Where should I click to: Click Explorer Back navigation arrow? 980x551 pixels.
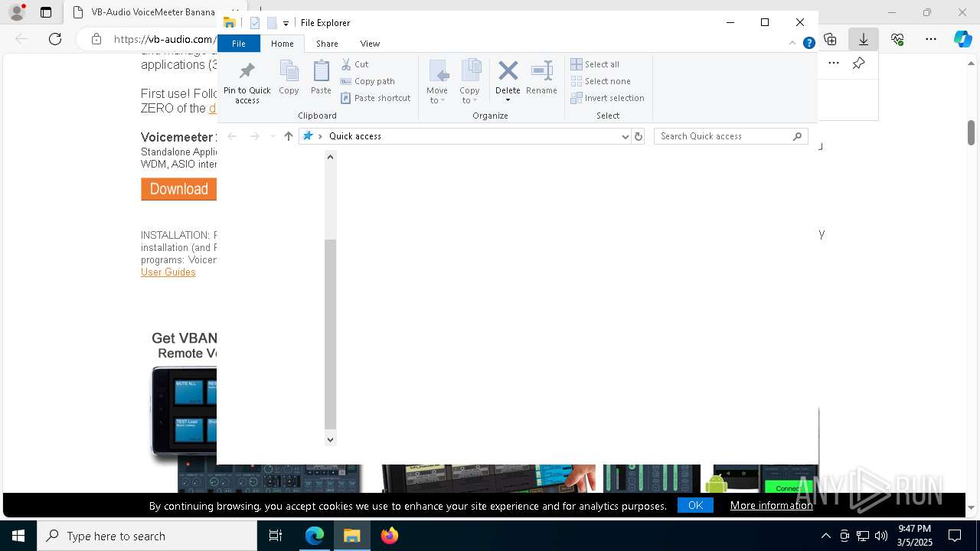pos(232,136)
